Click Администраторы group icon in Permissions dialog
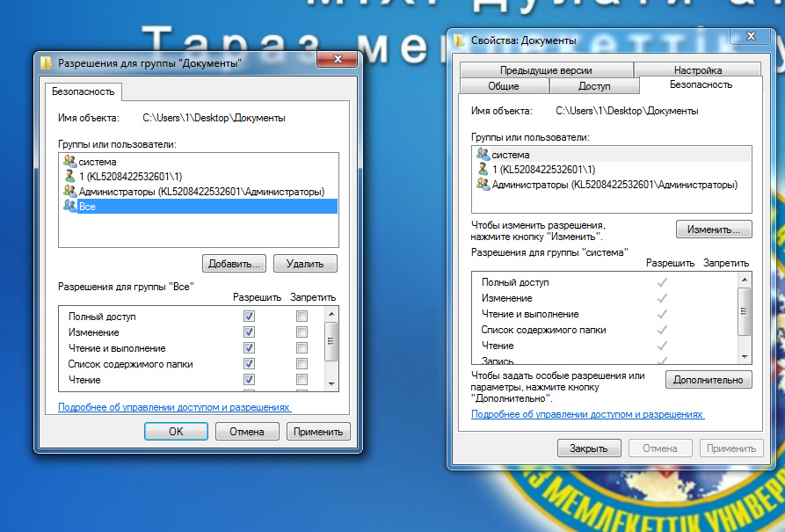Image resolution: width=785 pixels, height=532 pixels. pos(69,191)
